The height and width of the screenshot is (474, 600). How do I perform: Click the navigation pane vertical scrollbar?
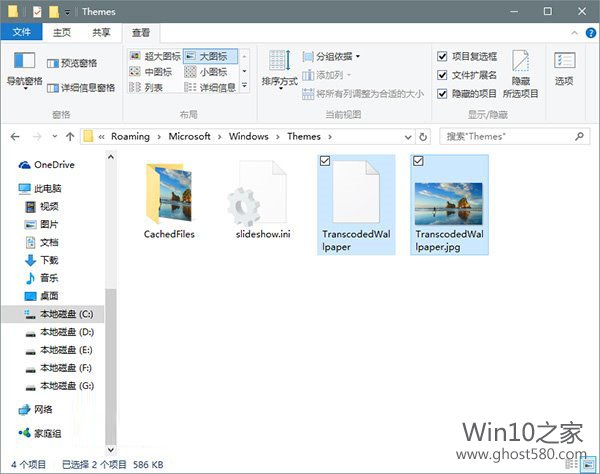(111, 300)
